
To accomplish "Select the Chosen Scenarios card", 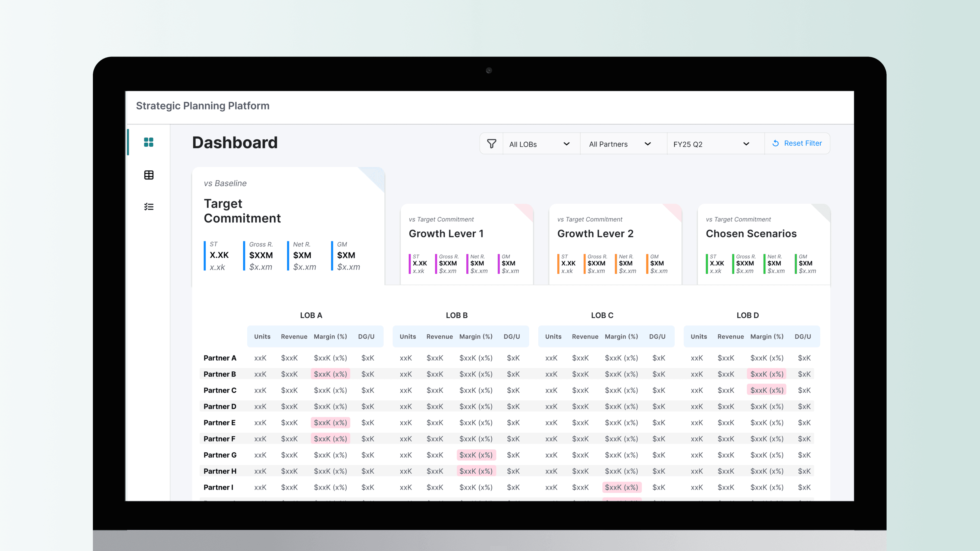I will tap(764, 243).
